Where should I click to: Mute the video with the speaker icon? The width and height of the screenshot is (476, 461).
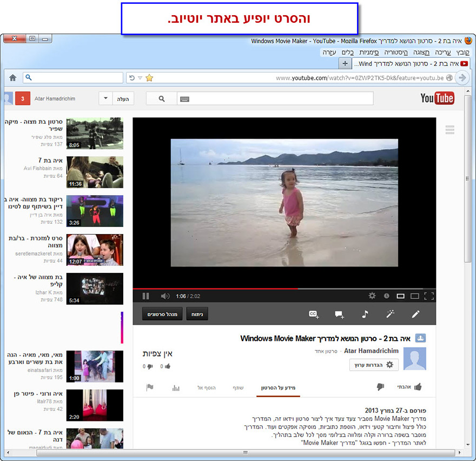[x=165, y=296]
